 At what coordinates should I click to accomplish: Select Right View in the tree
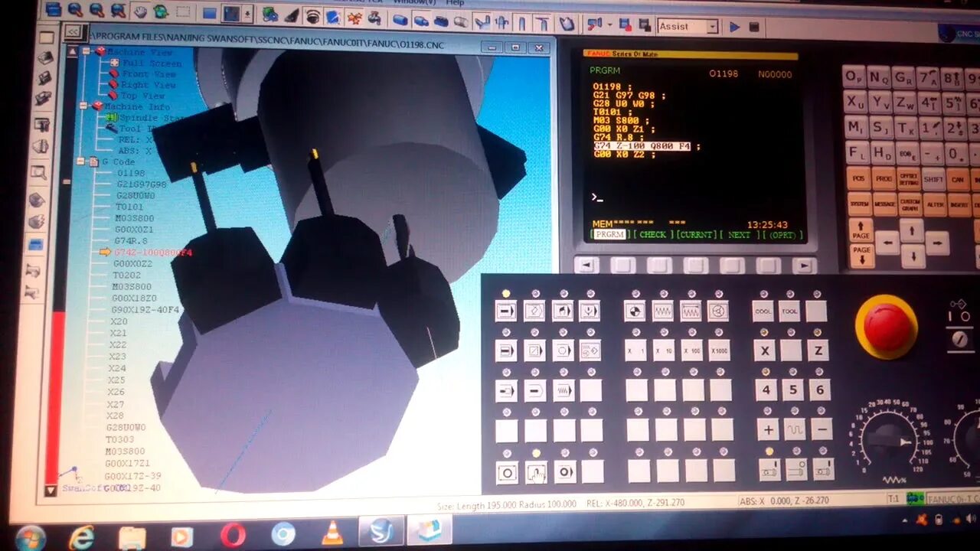(149, 85)
